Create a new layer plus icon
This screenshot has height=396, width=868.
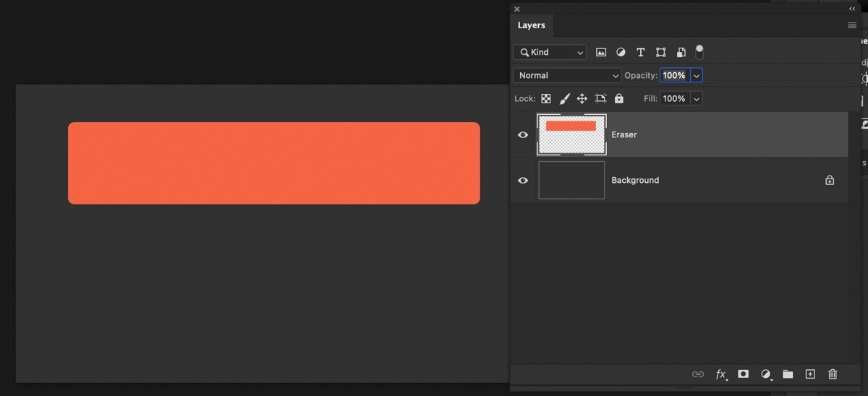(x=810, y=374)
